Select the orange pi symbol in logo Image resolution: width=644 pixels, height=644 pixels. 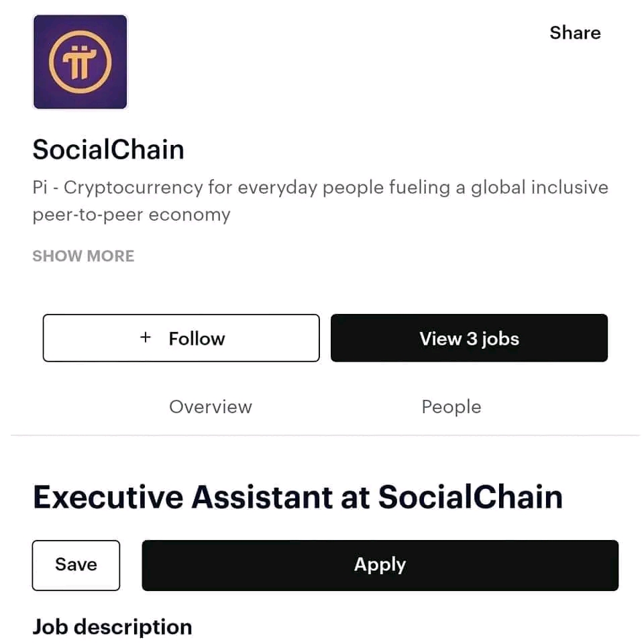(80, 62)
